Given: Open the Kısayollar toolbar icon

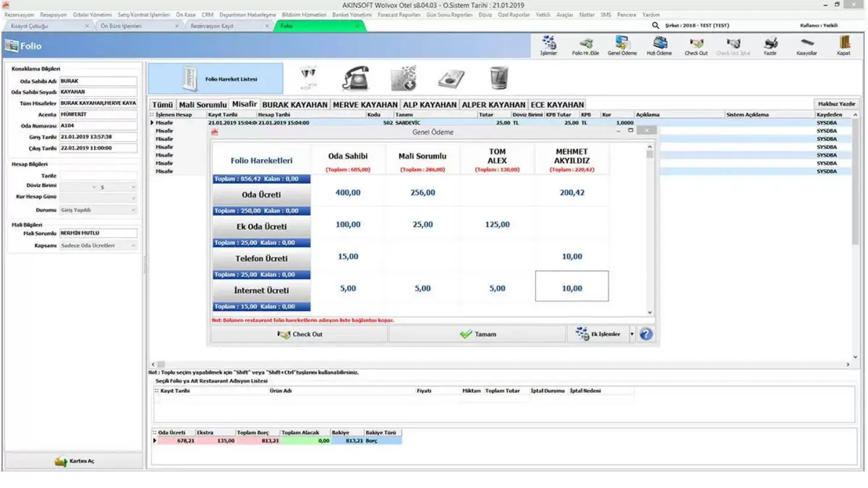Looking at the screenshot, I should tap(807, 46).
